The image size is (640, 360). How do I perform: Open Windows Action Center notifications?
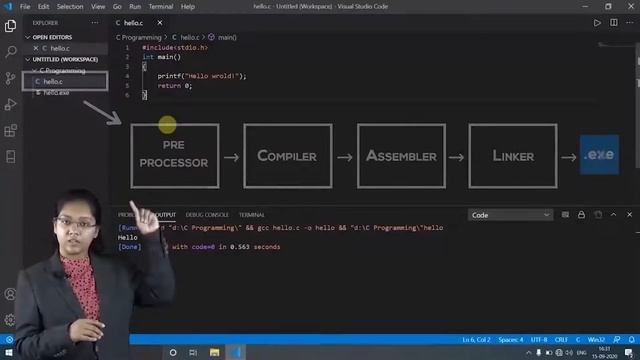[629, 353]
